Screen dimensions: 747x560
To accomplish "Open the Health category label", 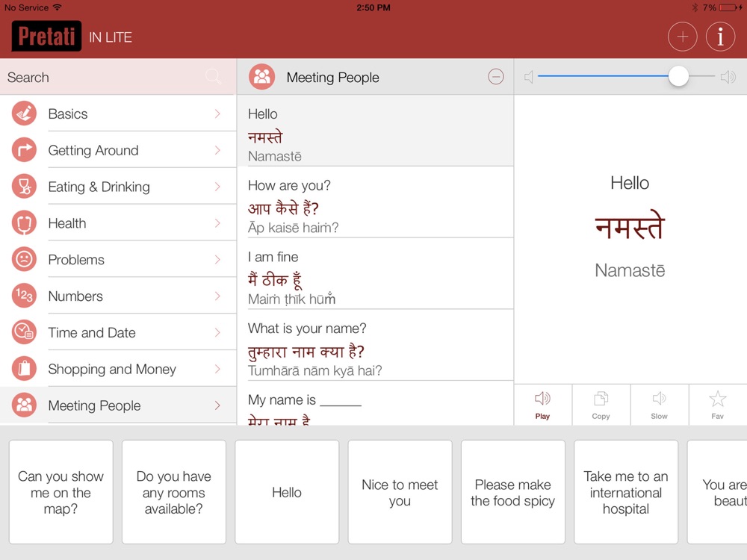I will tap(67, 223).
